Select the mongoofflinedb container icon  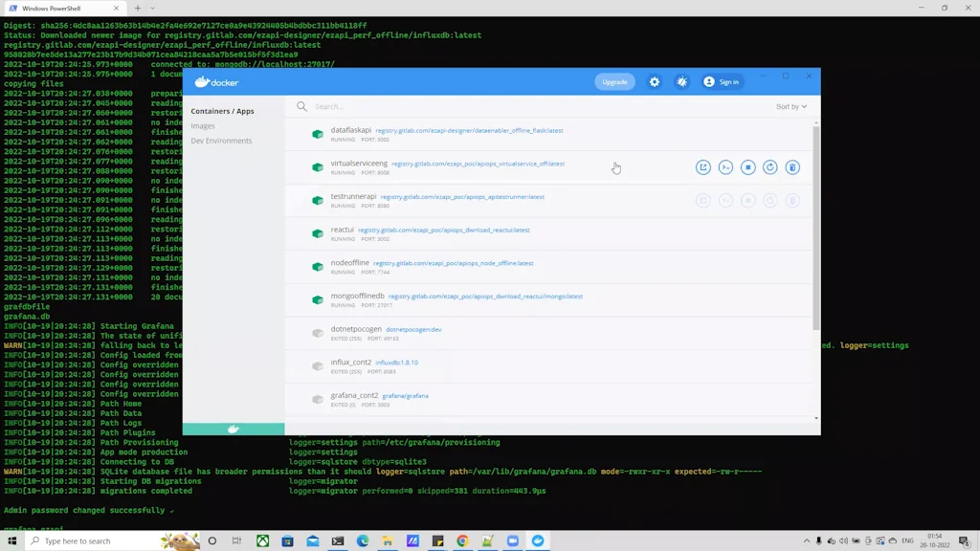318,298
